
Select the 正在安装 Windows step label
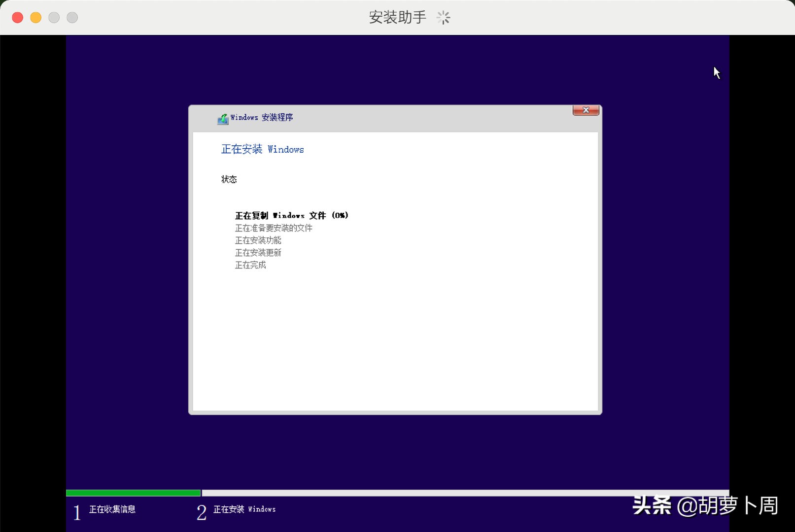pos(244,509)
